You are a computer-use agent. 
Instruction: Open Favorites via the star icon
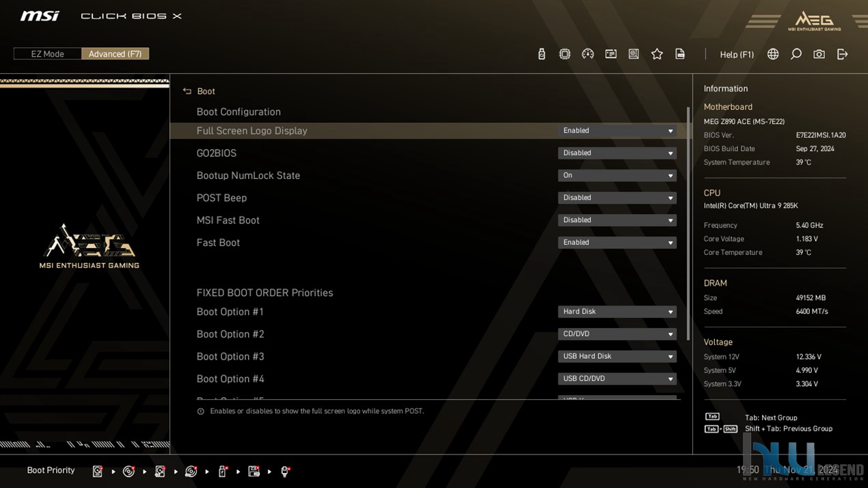point(657,54)
